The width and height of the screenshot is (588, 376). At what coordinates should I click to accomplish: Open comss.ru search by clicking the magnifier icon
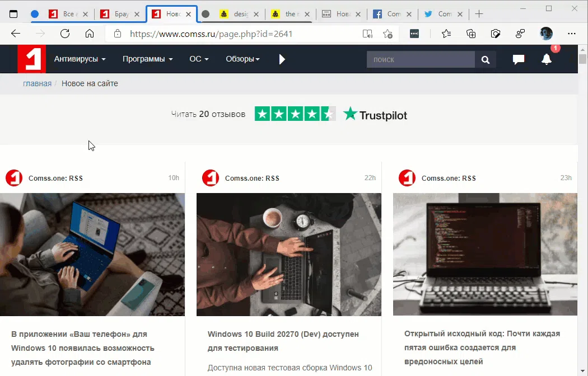(x=485, y=59)
